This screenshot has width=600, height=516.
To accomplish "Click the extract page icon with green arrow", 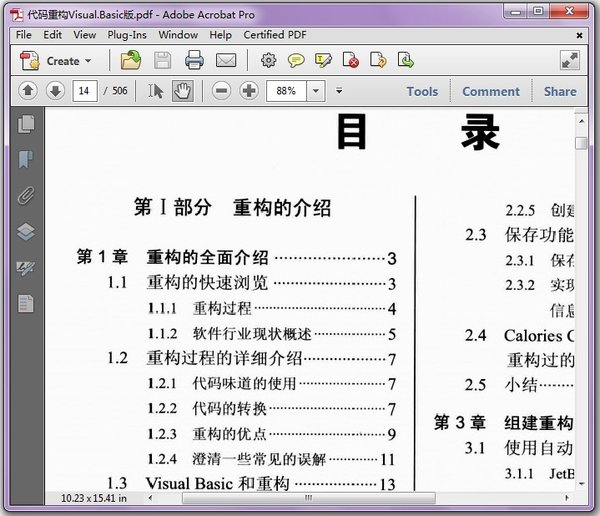I will (x=406, y=60).
